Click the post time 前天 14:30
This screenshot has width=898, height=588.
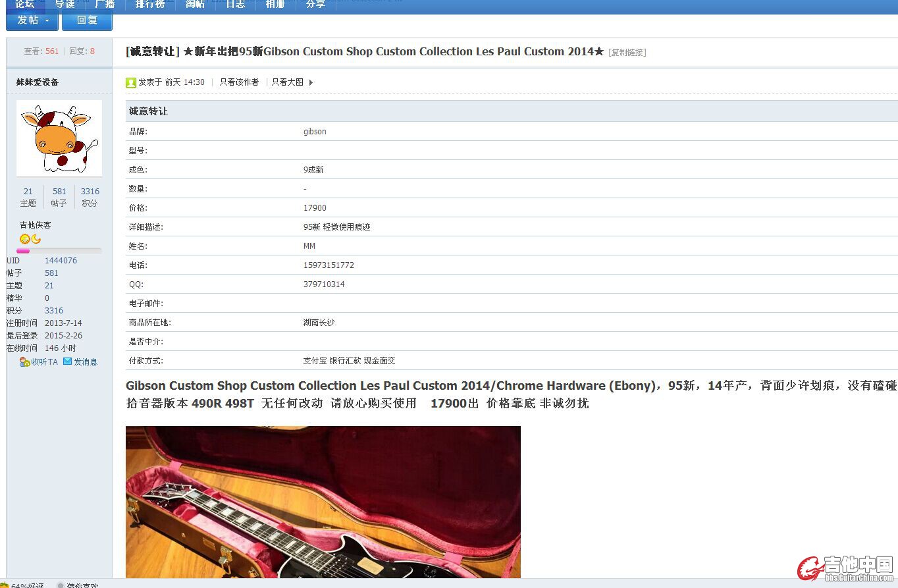[x=185, y=82]
